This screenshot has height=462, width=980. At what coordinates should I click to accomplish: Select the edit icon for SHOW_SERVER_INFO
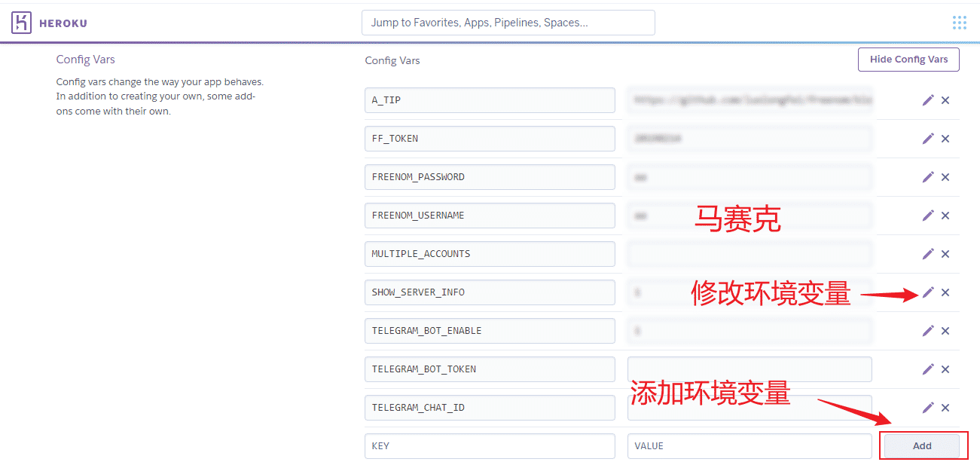click(x=928, y=292)
